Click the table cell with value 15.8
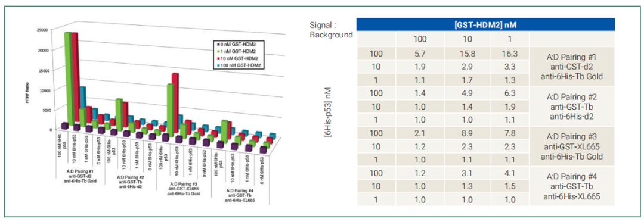Image resolution: width=644 pixels, height=222 pixels. coord(468,53)
